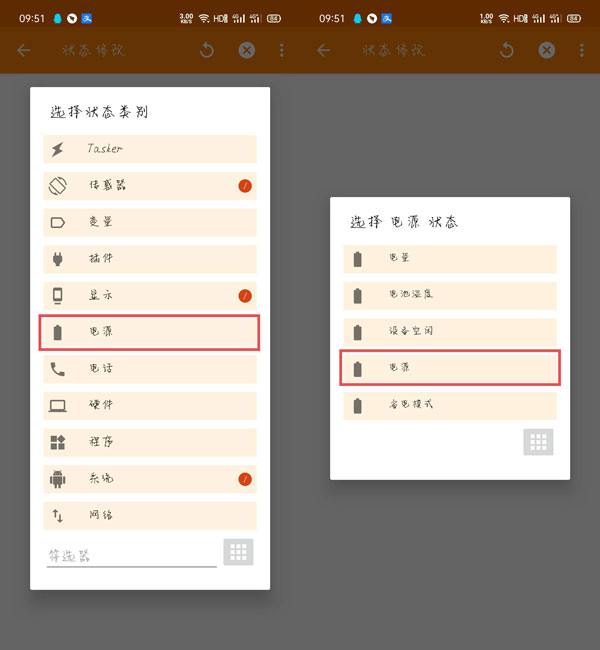
Task: Open the 电话 phone category
Action: pyautogui.click(x=150, y=369)
